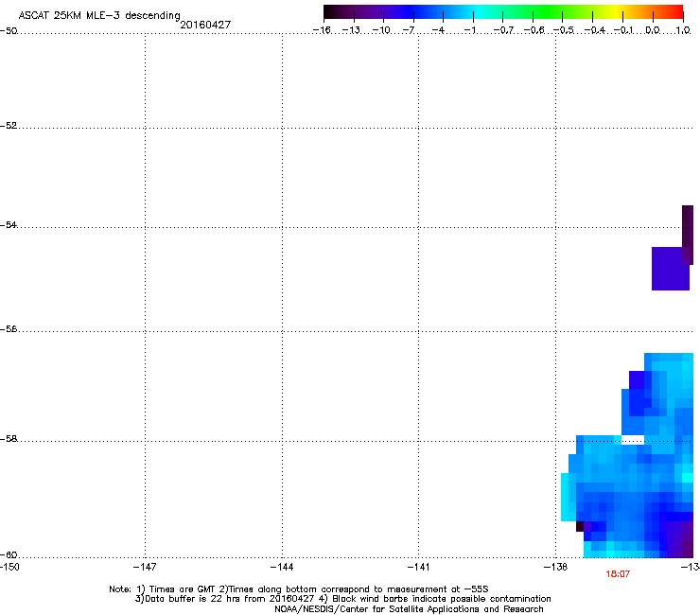Click the color bar label '-0.7'
This screenshot has width=700, height=615.
[x=503, y=30]
